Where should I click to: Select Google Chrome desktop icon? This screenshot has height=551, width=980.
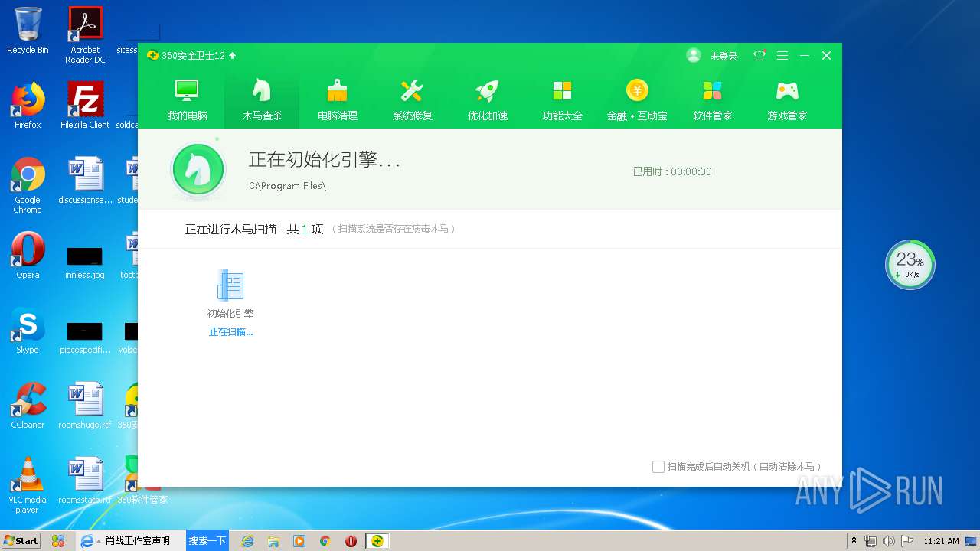click(28, 185)
